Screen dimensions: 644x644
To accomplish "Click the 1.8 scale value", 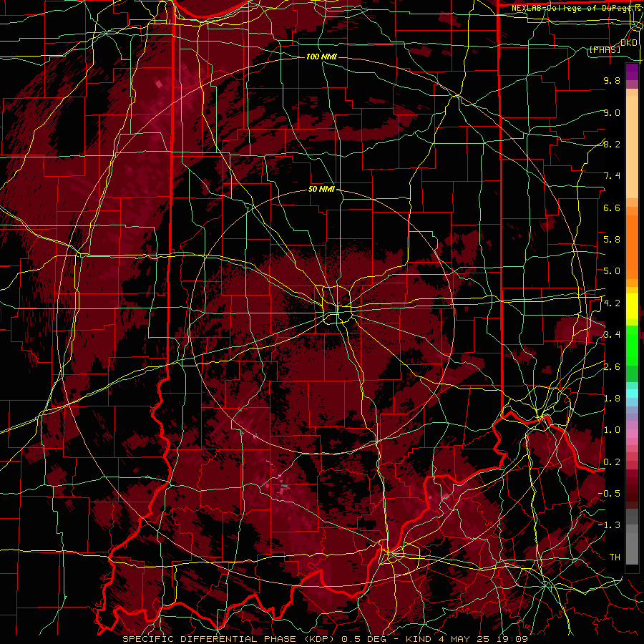I will pyautogui.click(x=612, y=399).
